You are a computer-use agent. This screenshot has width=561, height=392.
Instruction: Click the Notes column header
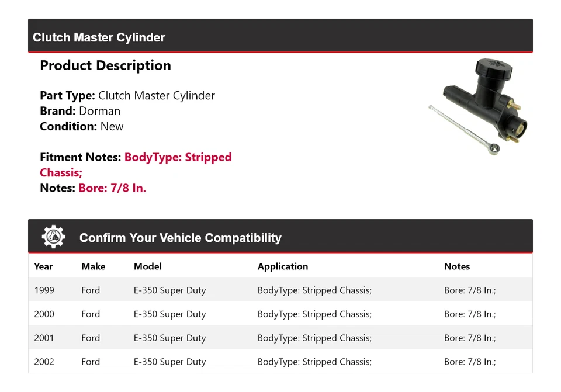456,266
